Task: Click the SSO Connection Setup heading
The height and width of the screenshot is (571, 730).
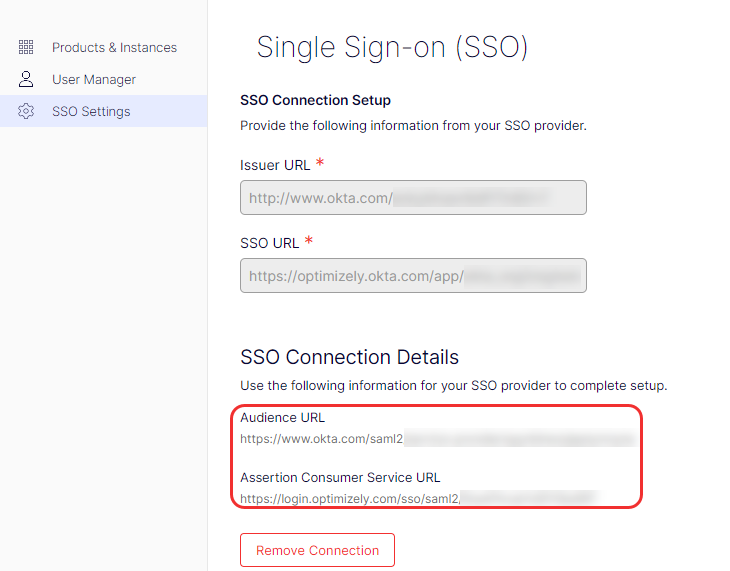Action: pyautogui.click(x=315, y=100)
